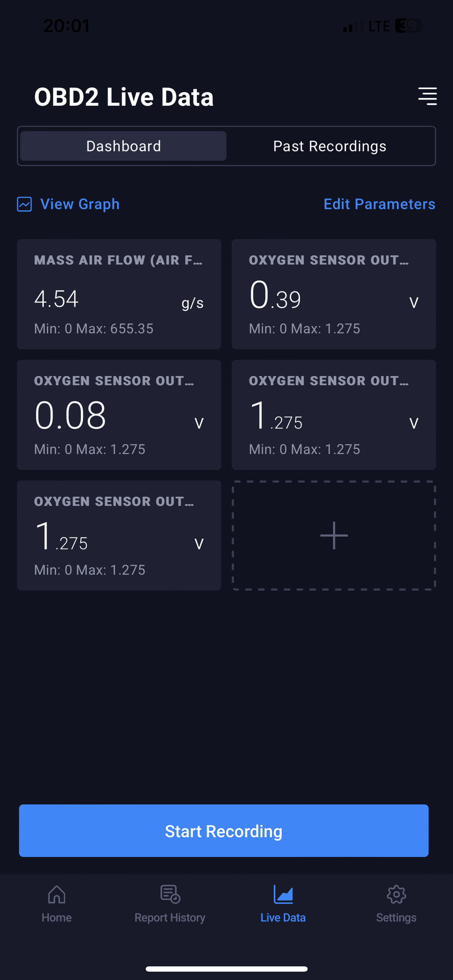Open the Settings gear icon
This screenshot has height=980, width=453.
(396, 894)
